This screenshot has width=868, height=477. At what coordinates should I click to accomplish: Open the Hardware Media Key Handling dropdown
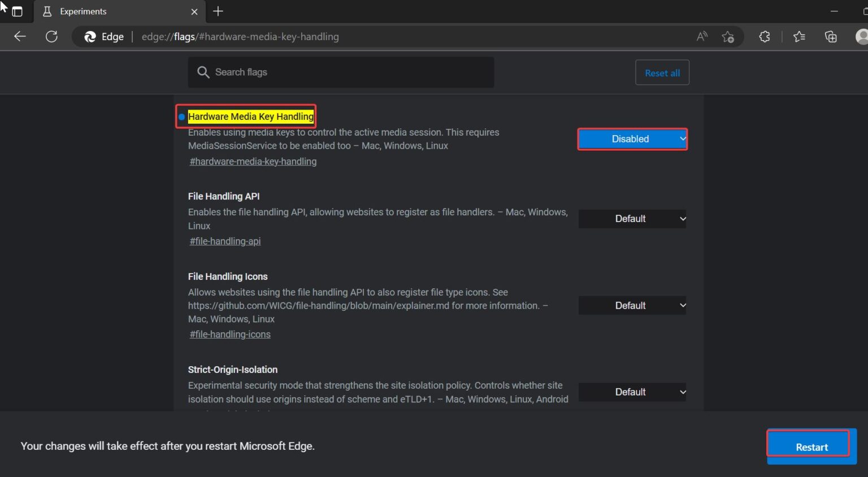point(632,138)
